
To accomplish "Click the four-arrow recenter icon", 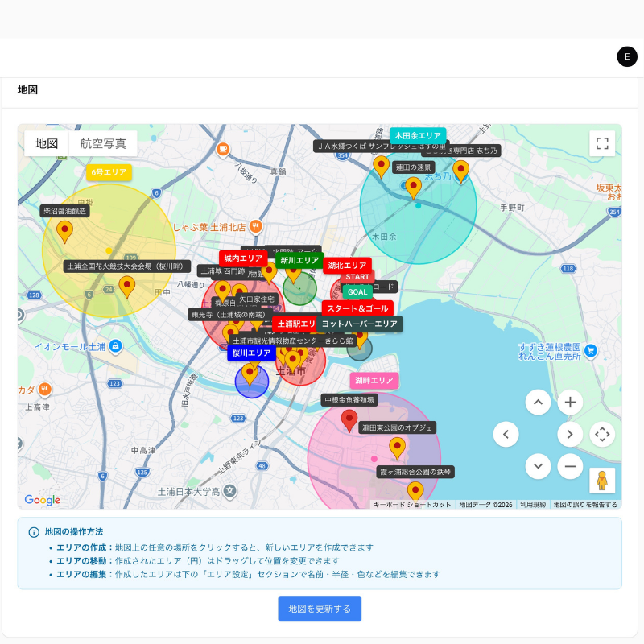I will (x=601, y=434).
